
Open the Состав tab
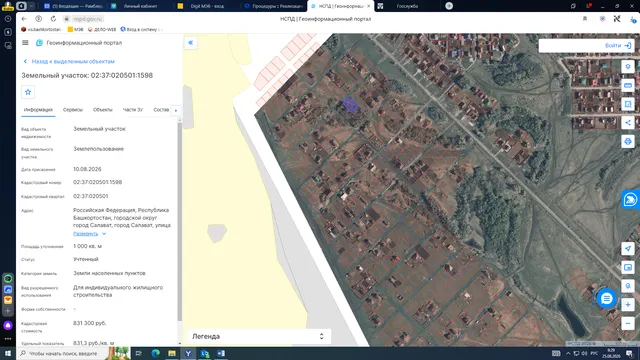tap(161, 110)
